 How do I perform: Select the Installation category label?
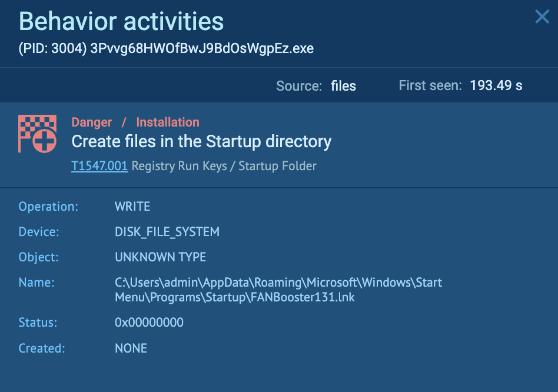pyautogui.click(x=167, y=122)
